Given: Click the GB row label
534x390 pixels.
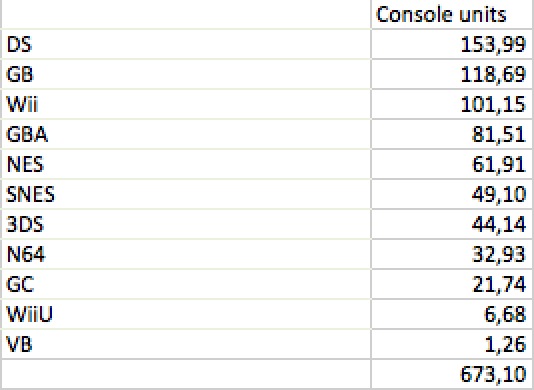Looking at the screenshot, I should (186, 74).
